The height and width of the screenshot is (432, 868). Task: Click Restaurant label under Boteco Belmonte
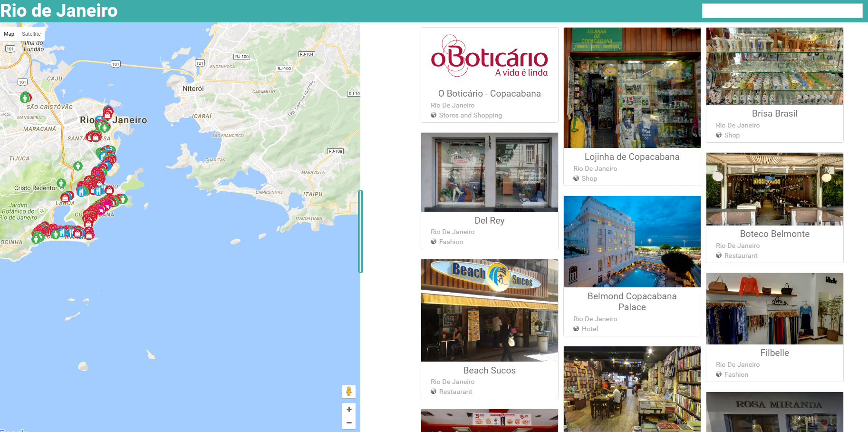click(x=741, y=255)
